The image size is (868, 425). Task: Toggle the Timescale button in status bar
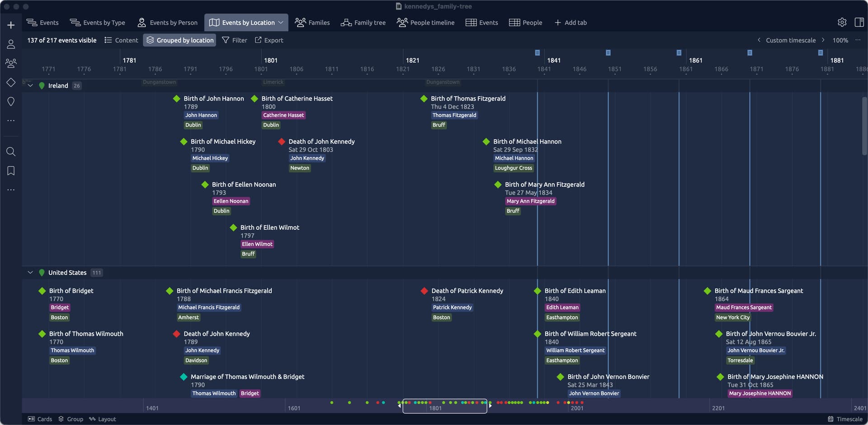point(845,419)
